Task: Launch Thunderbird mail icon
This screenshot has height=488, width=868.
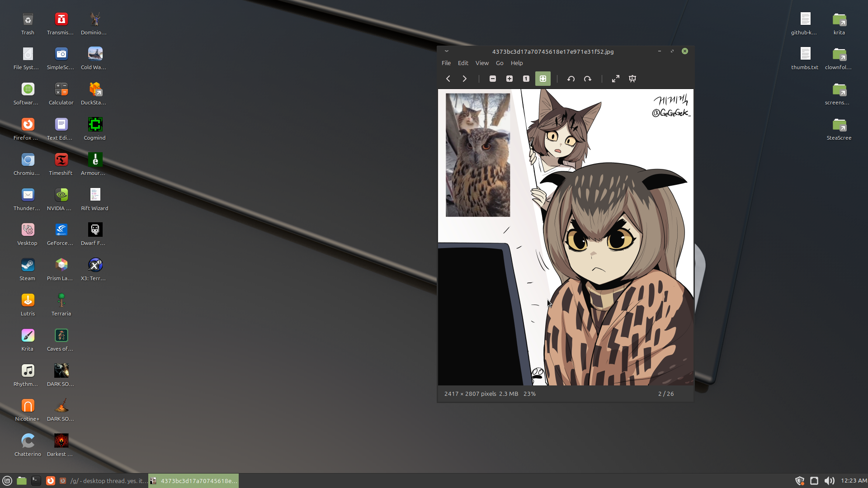Action: point(28,200)
